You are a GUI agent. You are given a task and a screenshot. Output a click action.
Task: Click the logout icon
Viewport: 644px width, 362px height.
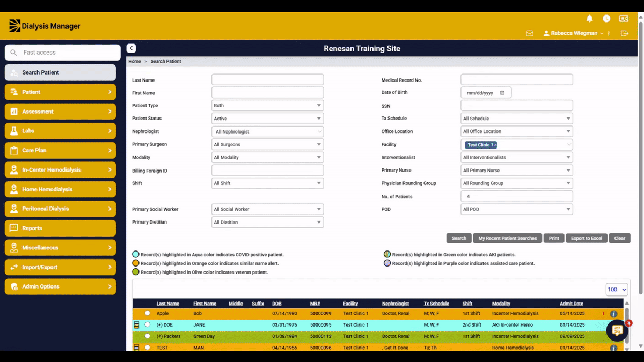[x=625, y=33]
